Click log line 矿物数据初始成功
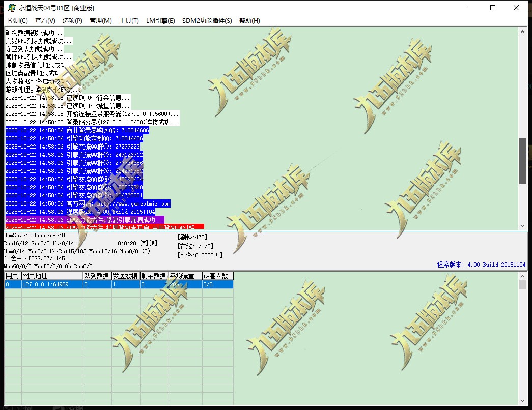The width and height of the screenshot is (532, 410). pos(34,33)
